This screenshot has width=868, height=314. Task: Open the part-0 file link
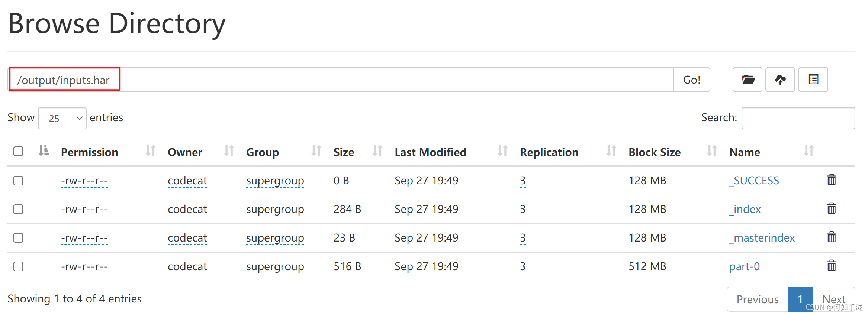tap(745, 266)
